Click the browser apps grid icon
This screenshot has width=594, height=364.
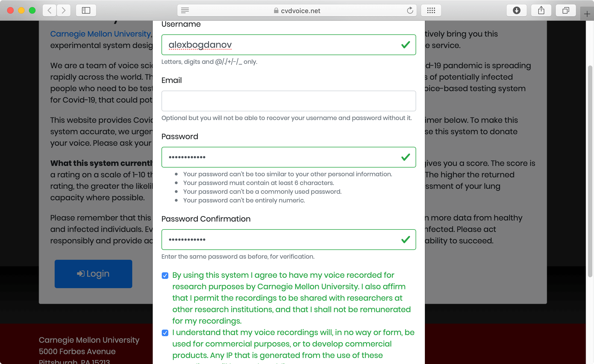pos(431,10)
